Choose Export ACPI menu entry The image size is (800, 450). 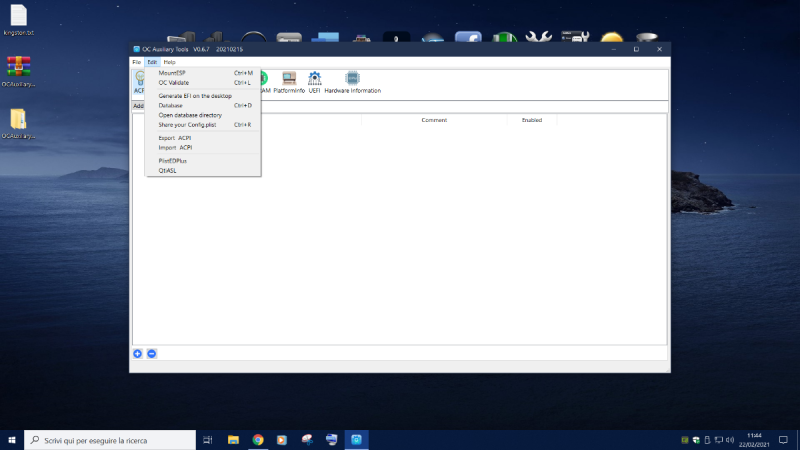click(x=203, y=138)
